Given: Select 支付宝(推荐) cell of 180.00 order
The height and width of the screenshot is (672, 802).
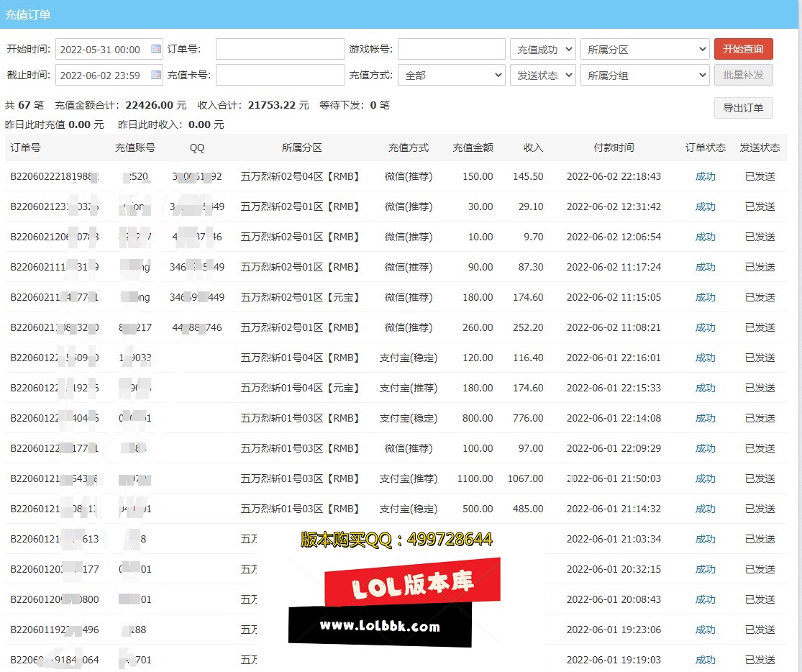Looking at the screenshot, I should coord(408,388).
